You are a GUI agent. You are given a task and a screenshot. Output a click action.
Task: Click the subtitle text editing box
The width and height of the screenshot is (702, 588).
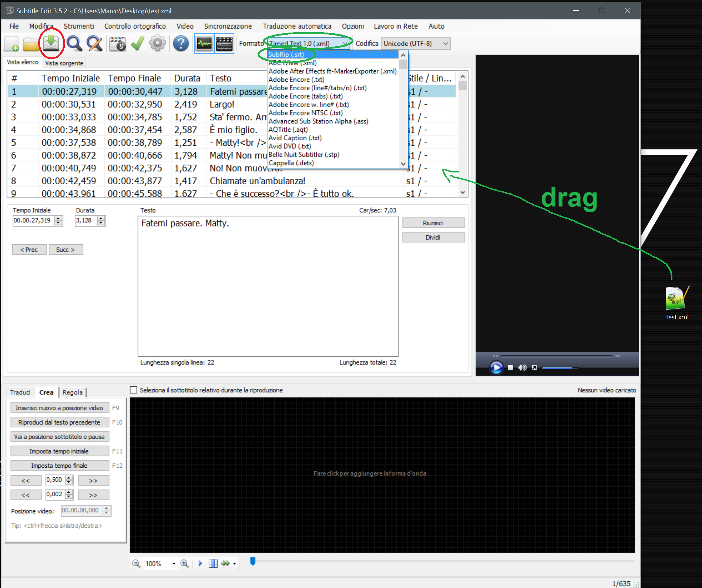(x=268, y=286)
